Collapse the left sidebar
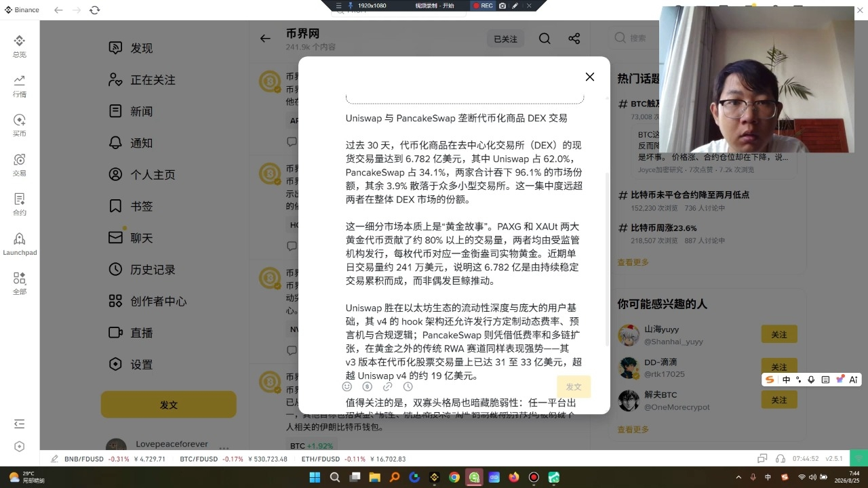The width and height of the screenshot is (868, 488). 20,424
